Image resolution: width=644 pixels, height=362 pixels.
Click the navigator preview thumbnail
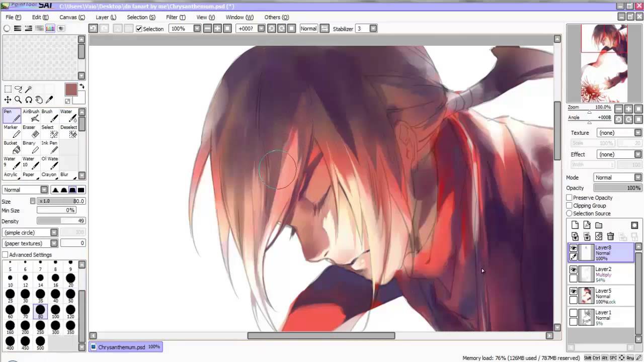pos(604,63)
